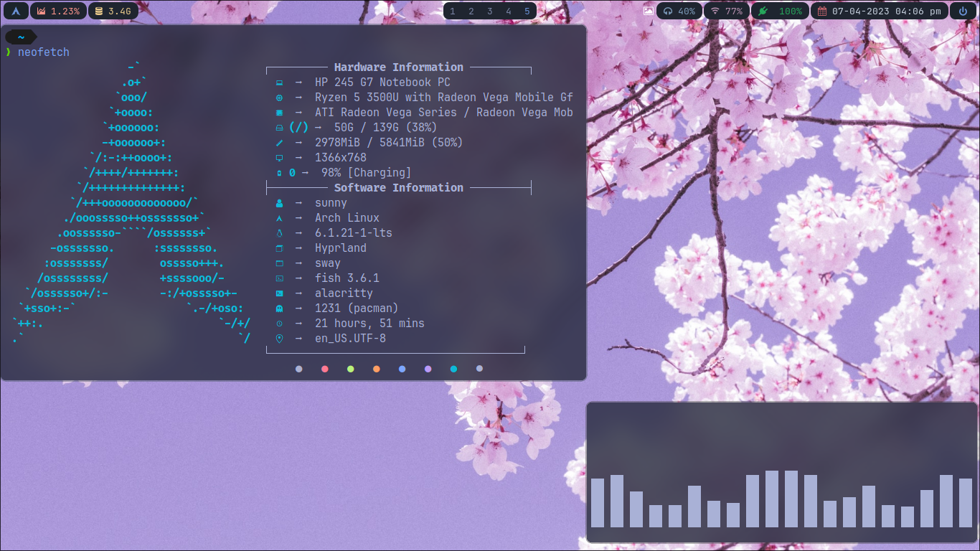Click the 'Hardware Information' heading

coord(399,67)
